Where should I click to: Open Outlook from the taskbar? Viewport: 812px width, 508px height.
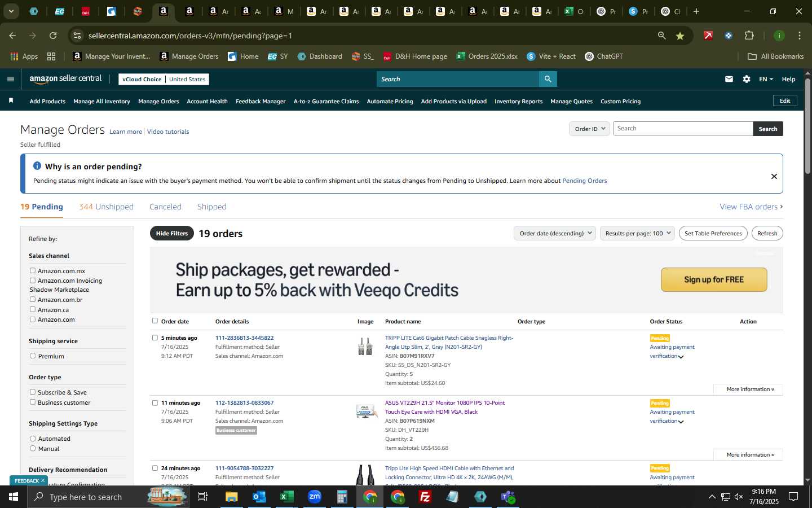[x=259, y=497]
